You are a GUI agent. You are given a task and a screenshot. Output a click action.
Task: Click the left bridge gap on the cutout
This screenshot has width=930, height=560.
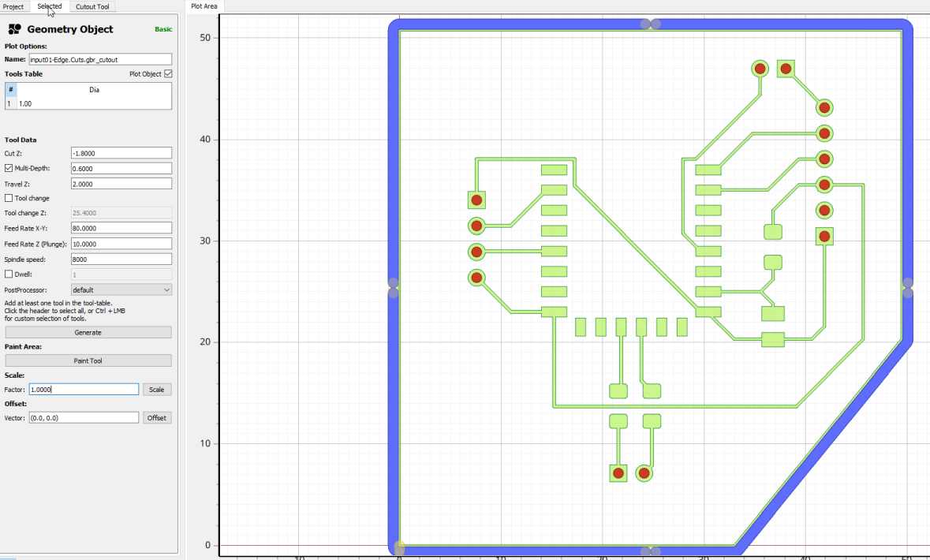(x=394, y=288)
